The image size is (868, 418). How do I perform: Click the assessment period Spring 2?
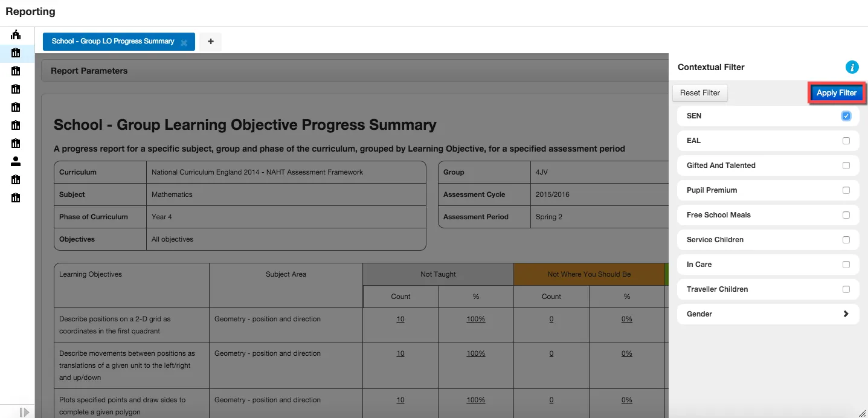(x=549, y=217)
